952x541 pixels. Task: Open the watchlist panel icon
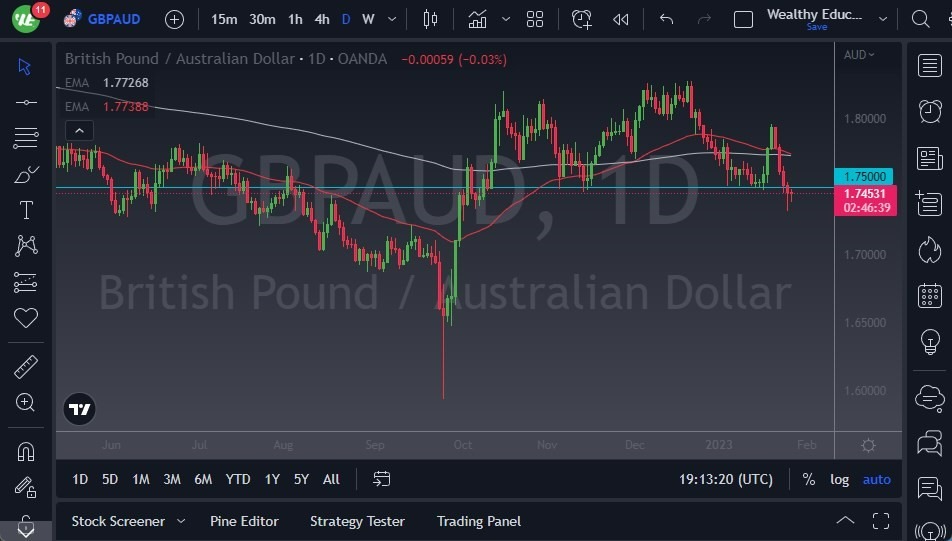(x=930, y=65)
